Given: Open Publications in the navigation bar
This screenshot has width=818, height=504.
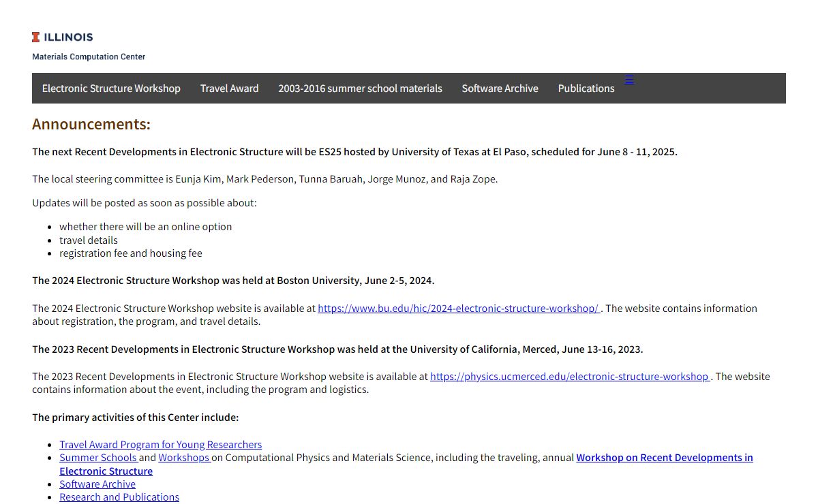Looking at the screenshot, I should (586, 89).
